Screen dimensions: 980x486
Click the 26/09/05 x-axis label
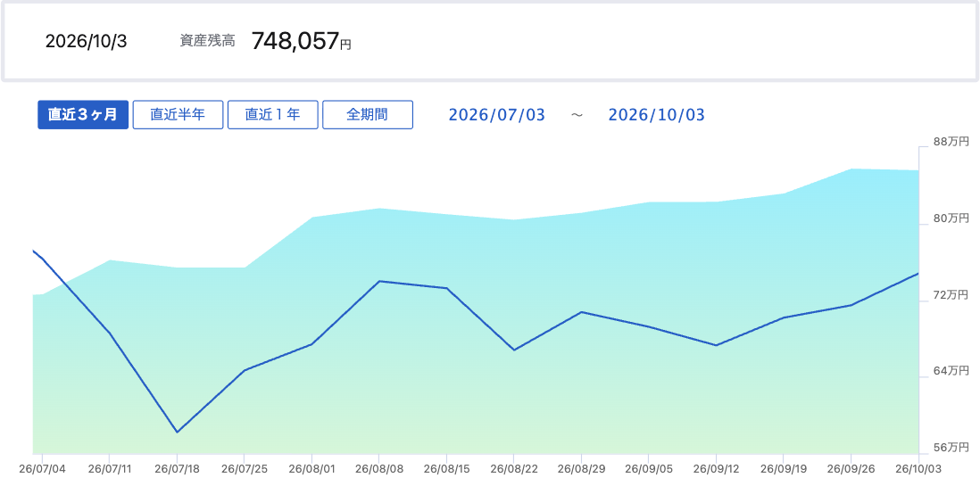648,468
